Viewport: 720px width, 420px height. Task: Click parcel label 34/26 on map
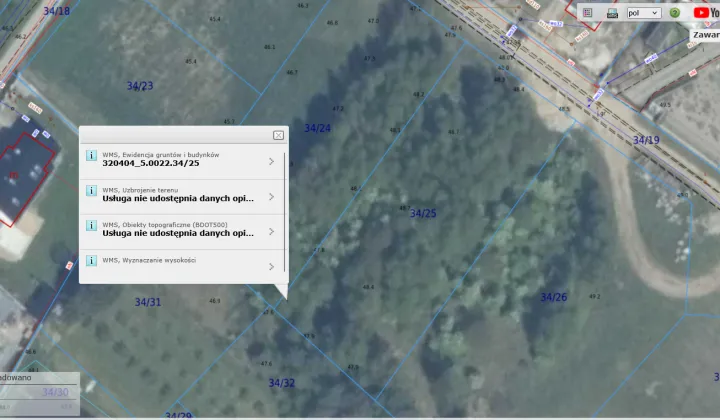(554, 297)
